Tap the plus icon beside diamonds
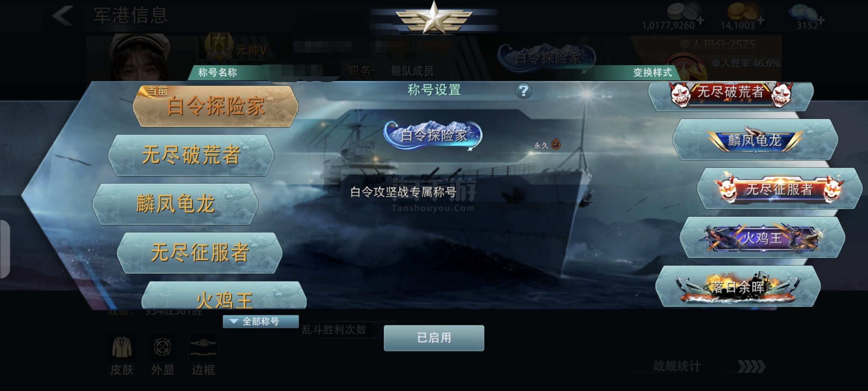The image size is (868, 391). coord(821,21)
